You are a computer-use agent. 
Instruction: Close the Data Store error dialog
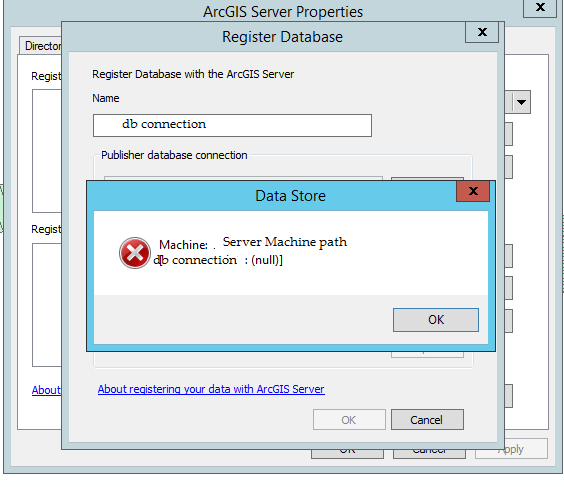click(x=473, y=191)
